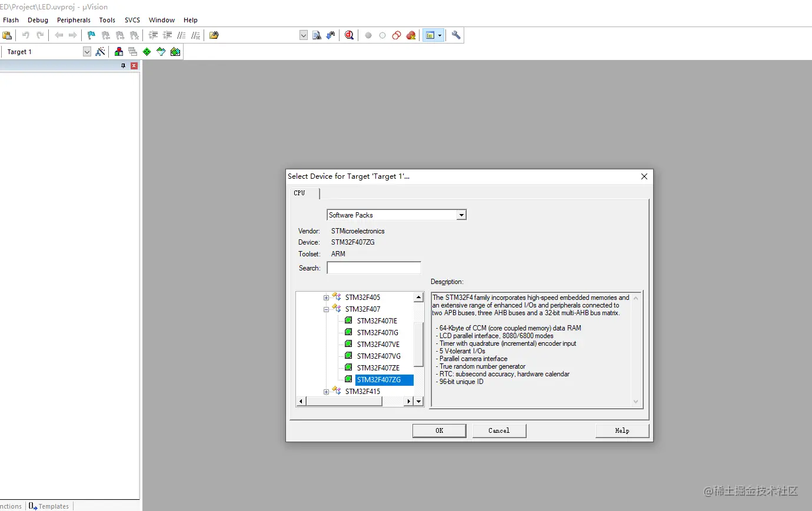The height and width of the screenshot is (511, 812).
Task: Open the Window menu
Action: point(162,20)
